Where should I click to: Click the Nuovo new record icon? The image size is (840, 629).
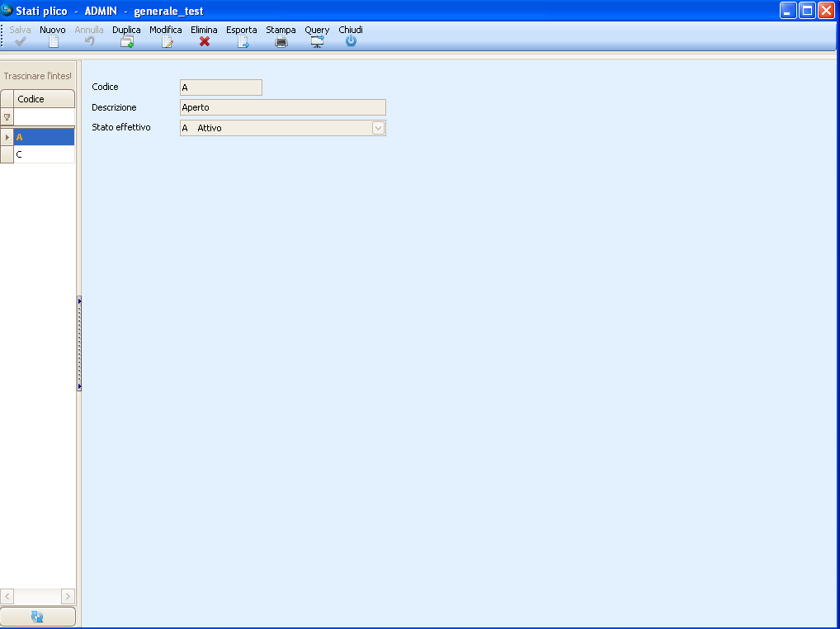click(53, 41)
